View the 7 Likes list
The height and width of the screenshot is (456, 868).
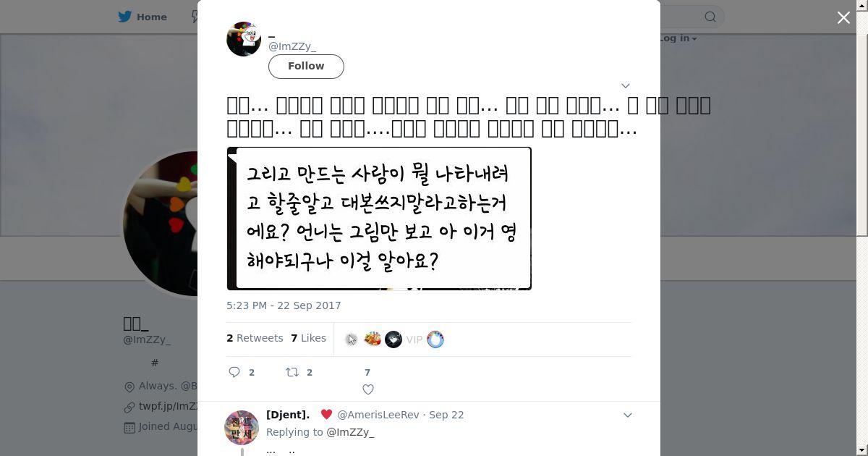pyautogui.click(x=308, y=338)
